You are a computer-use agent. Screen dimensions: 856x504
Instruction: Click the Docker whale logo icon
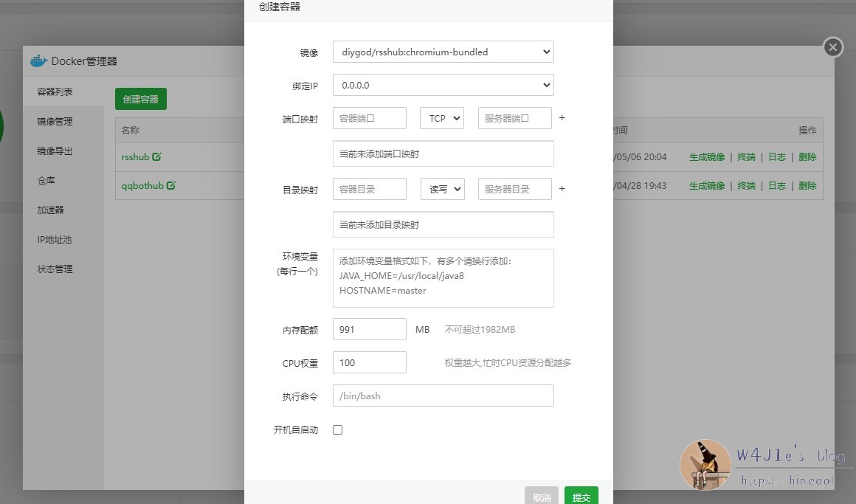[x=38, y=61]
